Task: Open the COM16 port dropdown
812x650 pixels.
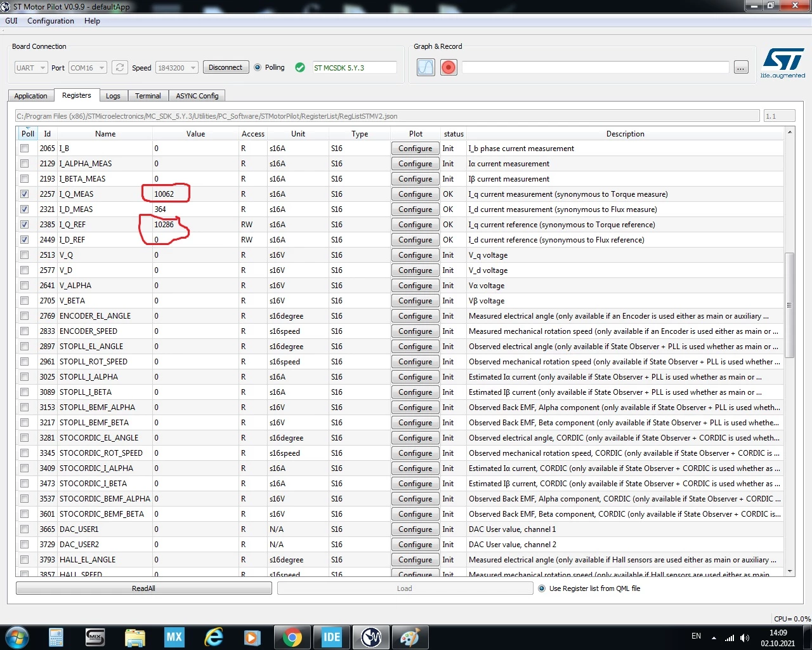Action: [x=88, y=68]
